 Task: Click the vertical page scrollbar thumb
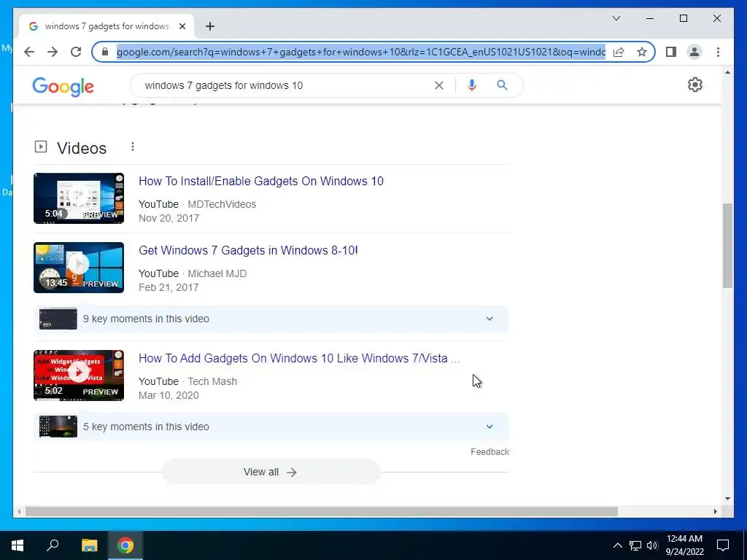point(727,246)
